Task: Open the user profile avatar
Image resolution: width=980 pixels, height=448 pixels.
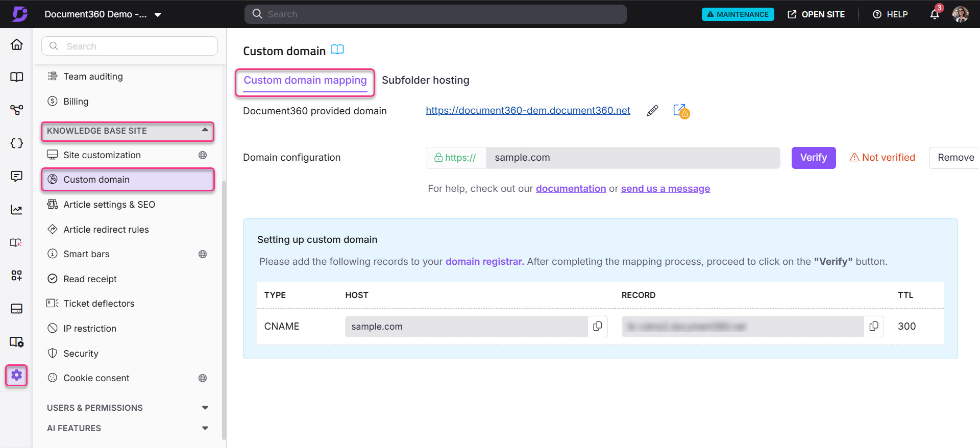Action: point(960,14)
